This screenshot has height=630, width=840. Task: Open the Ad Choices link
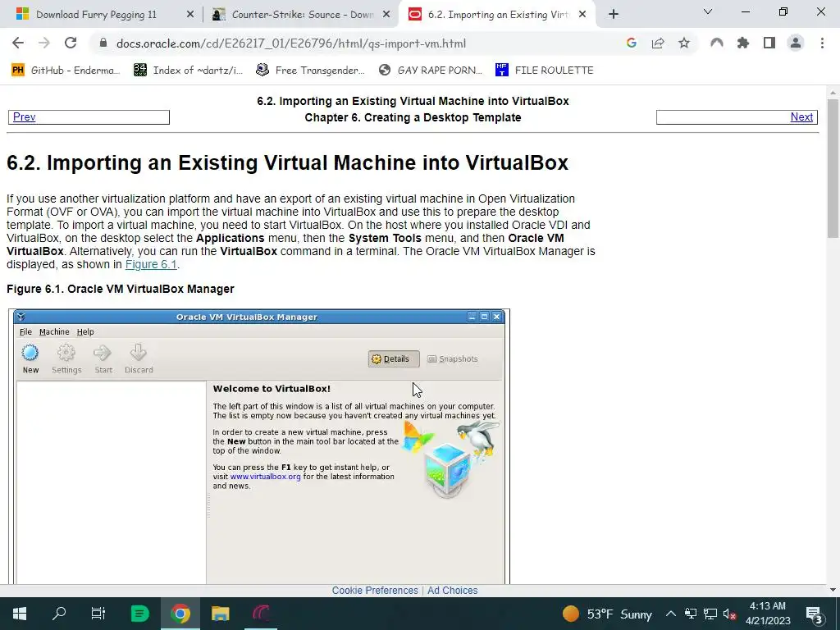pos(452,591)
